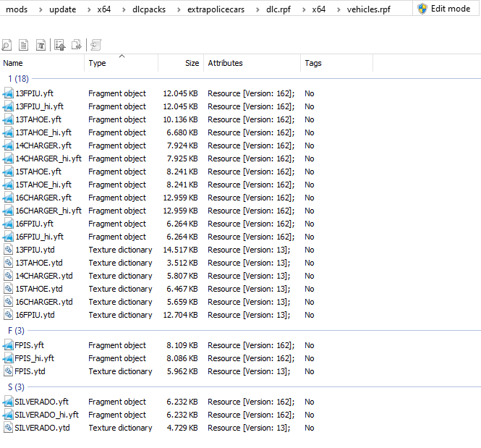Click the 12.704 KB size cell

coord(180,315)
